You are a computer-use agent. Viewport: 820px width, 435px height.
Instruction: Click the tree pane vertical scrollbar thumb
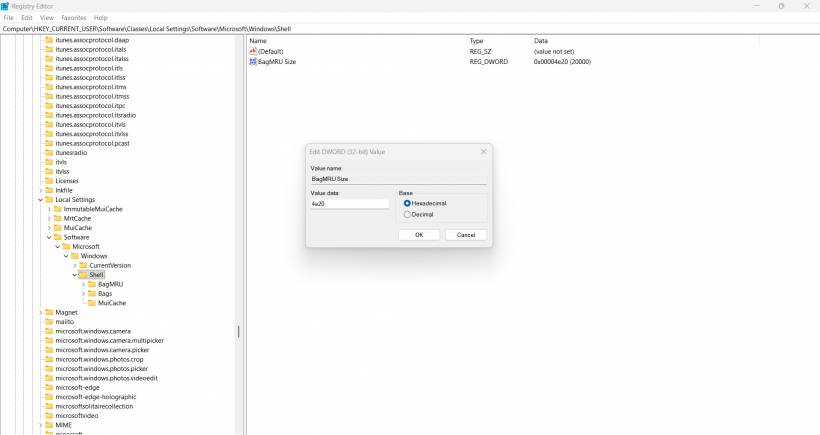238,332
